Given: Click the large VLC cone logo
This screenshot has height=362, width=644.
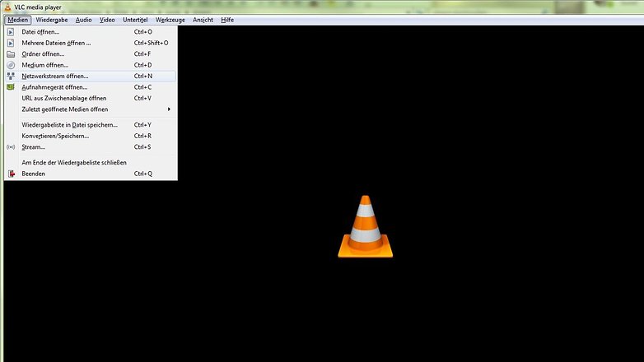Looking at the screenshot, I should coord(365,226).
